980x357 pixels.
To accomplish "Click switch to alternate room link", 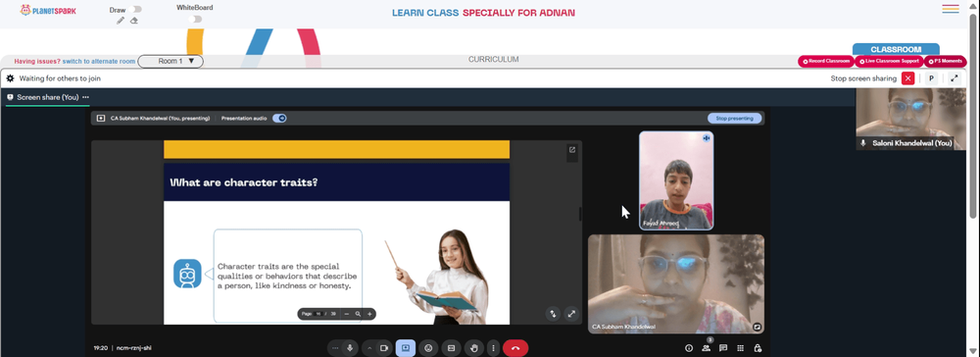I will [x=99, y=61].
